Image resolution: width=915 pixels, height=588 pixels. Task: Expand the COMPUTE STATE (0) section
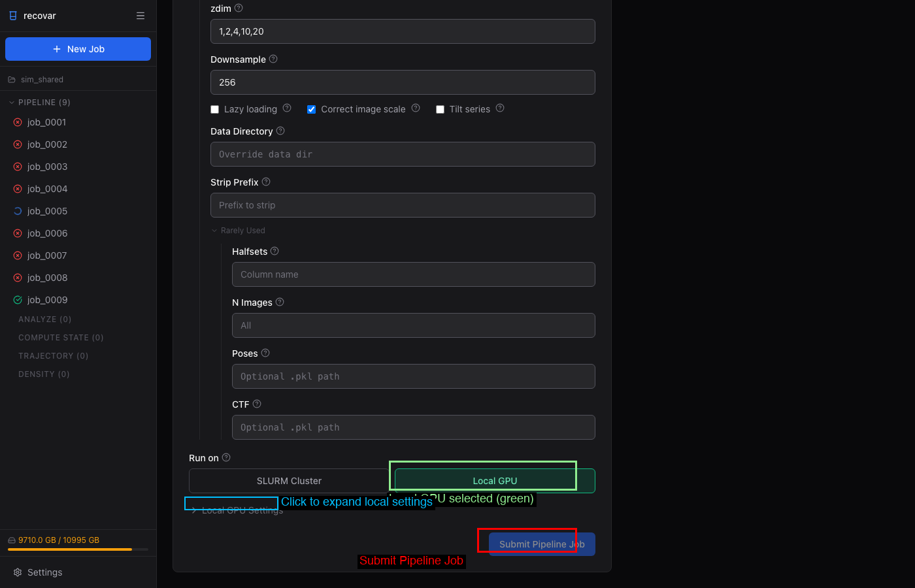tap(61, 338)
